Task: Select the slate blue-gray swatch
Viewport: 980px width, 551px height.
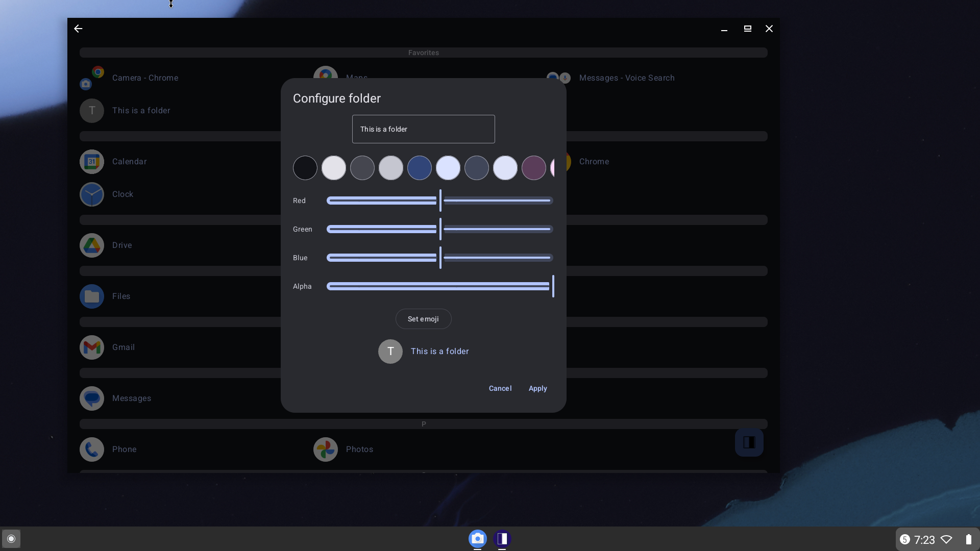Action: [477, 168]
